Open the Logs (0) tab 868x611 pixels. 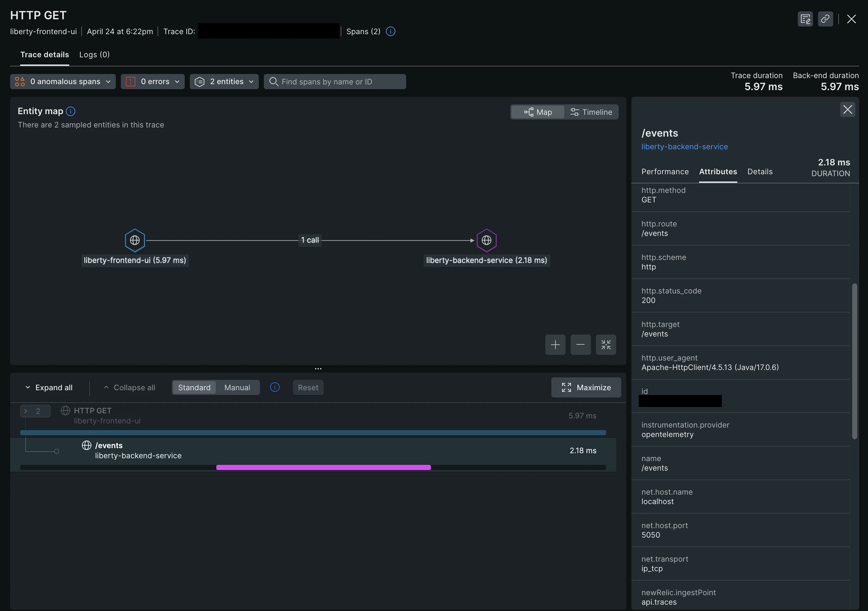pos(95,55)
